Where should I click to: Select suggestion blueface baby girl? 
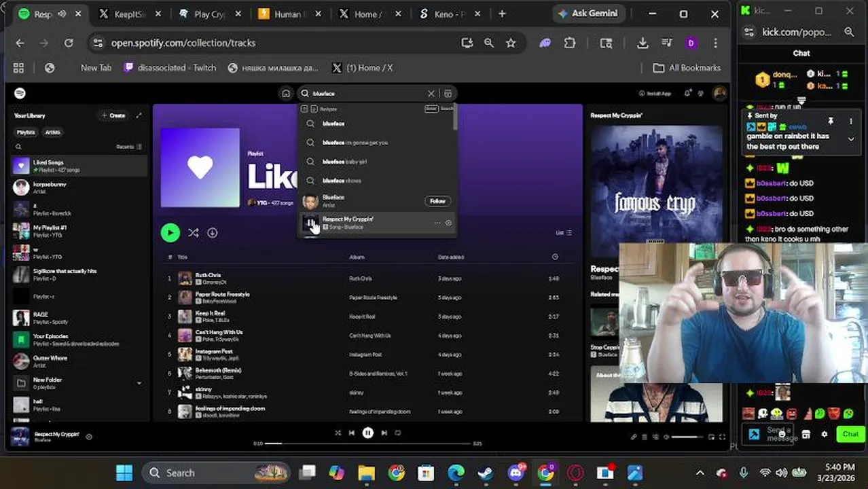click(377, 162)
